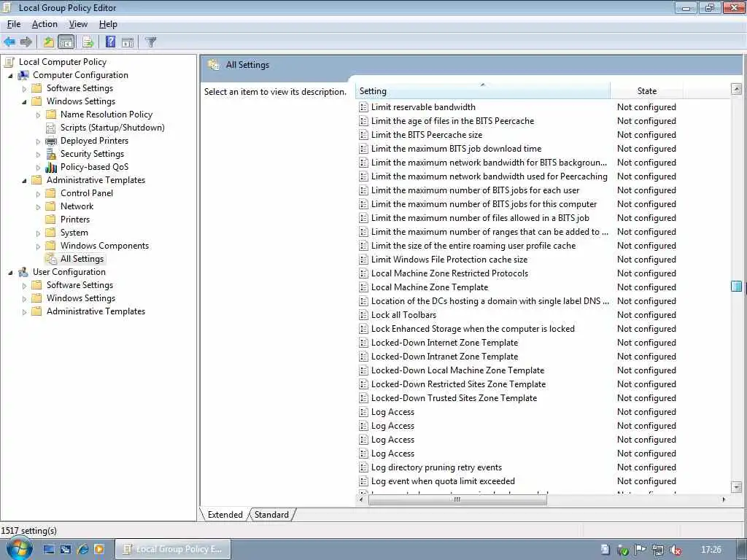
Task: Switch to the Standard tab
Action: [271, 515]
